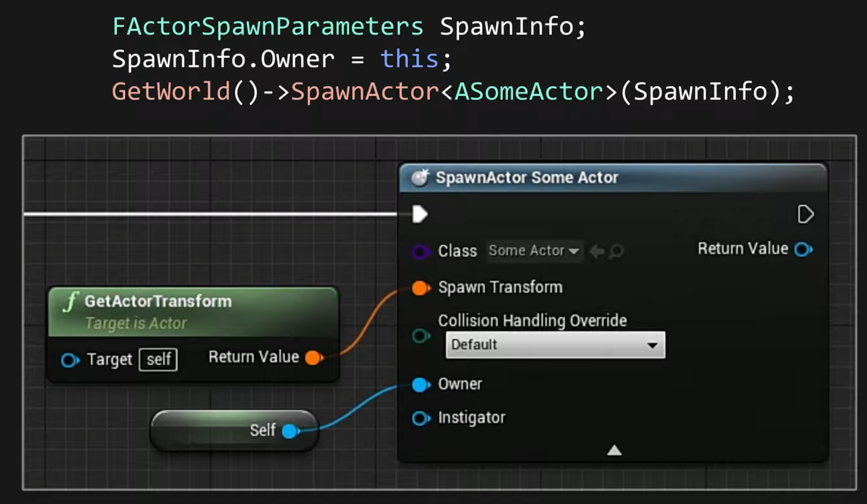Click the blue Owner input pin

pos(421,385)
